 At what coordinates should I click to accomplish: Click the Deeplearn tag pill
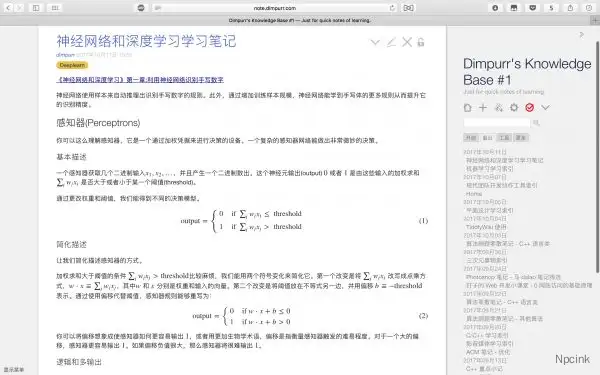(72, 65)
